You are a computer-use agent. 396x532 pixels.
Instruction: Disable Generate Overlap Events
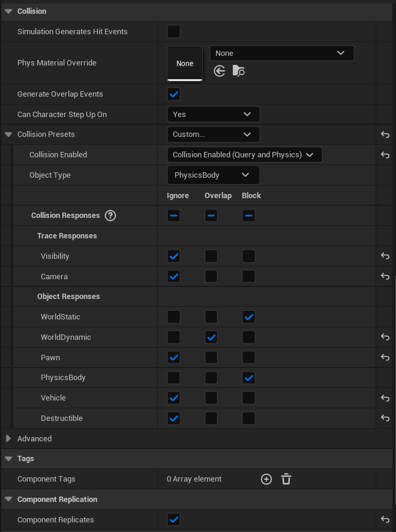point(173,94)
